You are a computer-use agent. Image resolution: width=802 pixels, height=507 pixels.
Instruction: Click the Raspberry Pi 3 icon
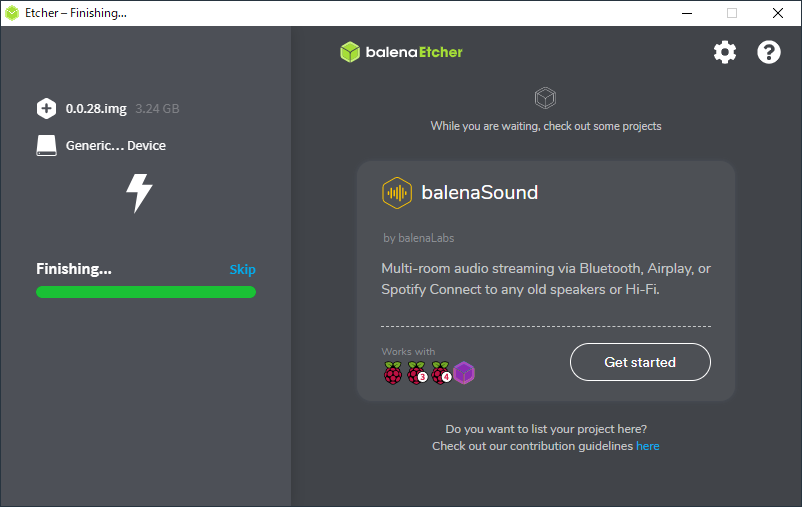pos(417,373)
